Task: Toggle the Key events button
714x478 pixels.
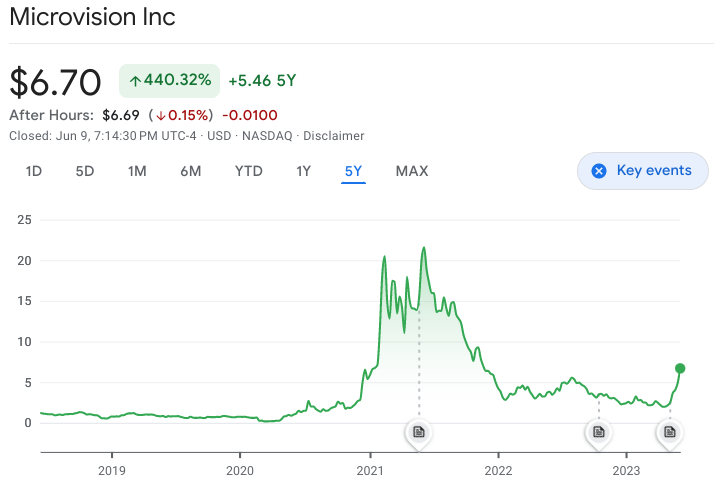Action: point(642,171)
